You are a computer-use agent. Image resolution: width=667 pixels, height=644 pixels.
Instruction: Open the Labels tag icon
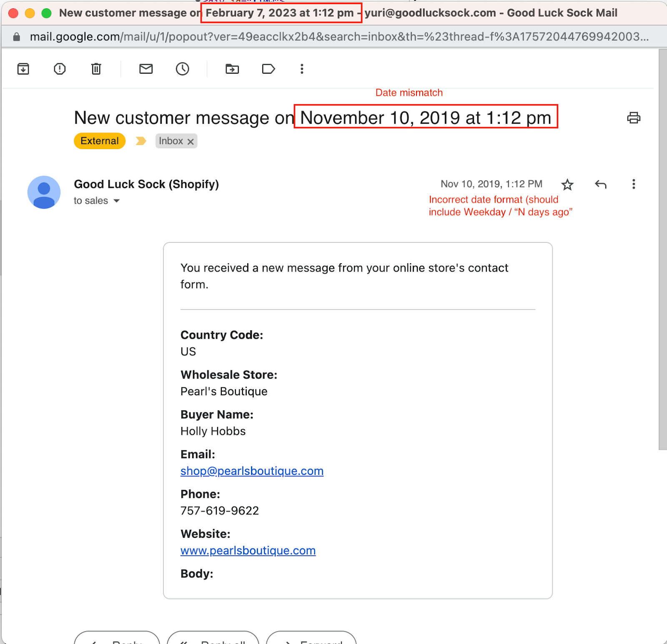click(x=268, y=69)
